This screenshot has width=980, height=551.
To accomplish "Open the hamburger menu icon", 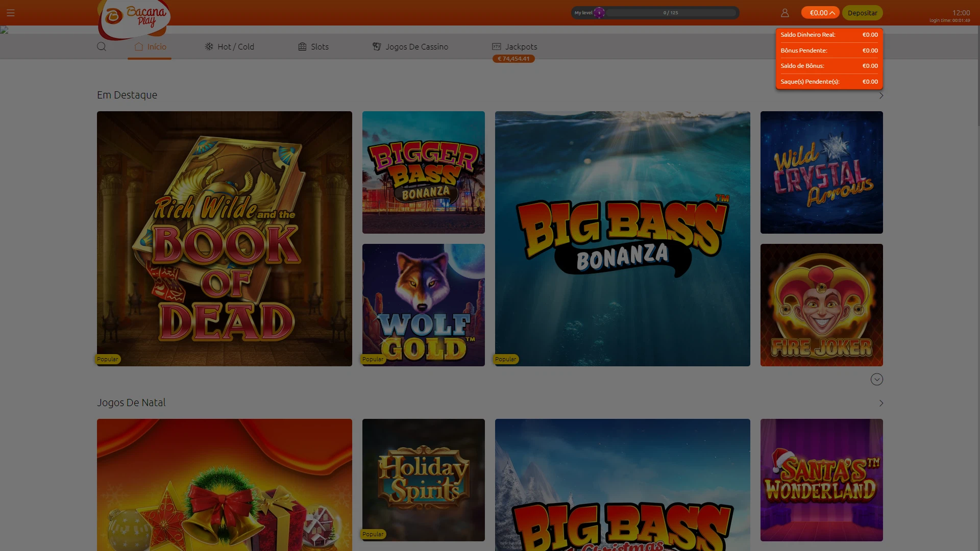I will (x=11, y=13).
